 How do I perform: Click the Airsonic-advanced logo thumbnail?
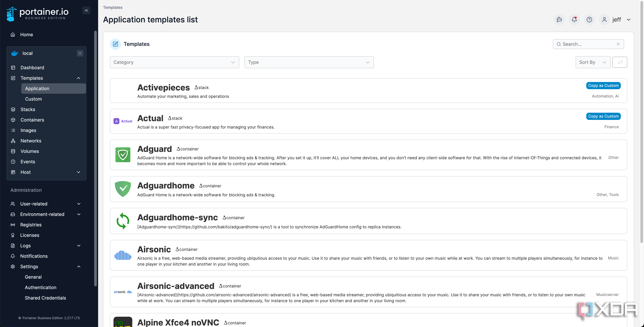coord(123,292)
